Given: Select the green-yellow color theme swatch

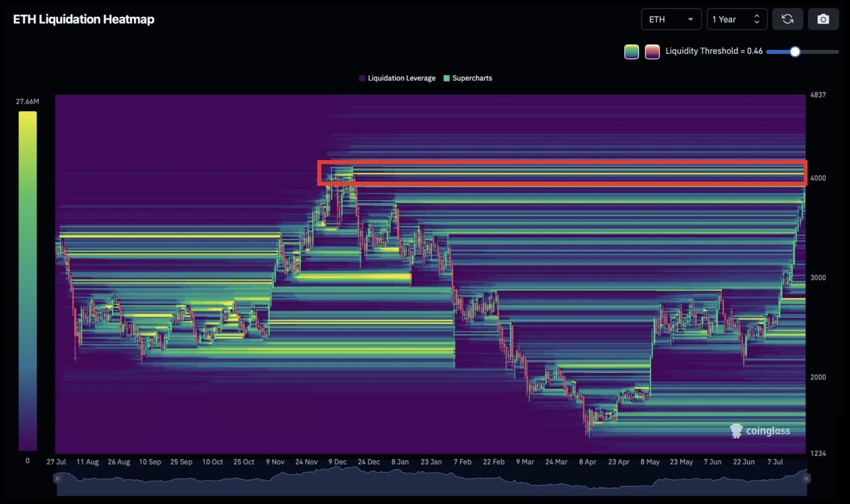Looking at the screenshot, I should pyautogui.click(x=631, y=52).
